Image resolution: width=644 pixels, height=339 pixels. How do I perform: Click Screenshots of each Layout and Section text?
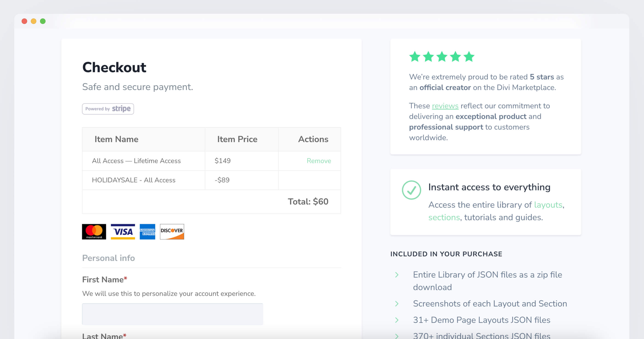coord(490,304)
